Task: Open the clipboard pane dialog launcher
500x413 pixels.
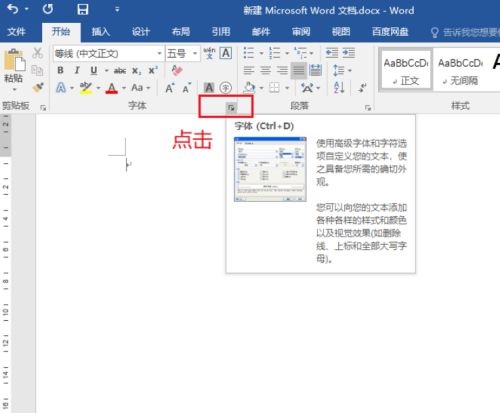Action: (43, 107)
